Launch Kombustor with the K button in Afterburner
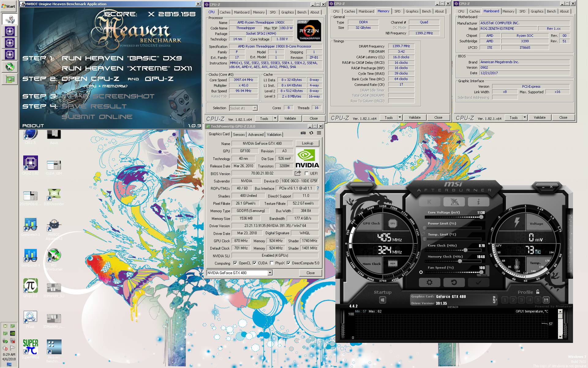588x368 pixels. tap(429, 201)
